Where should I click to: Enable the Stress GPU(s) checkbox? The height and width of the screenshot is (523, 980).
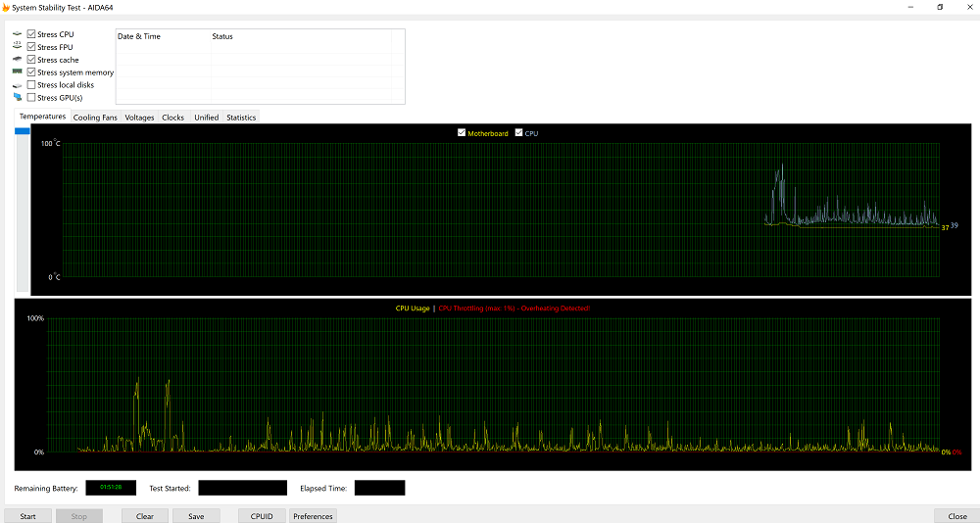point(31,98)
